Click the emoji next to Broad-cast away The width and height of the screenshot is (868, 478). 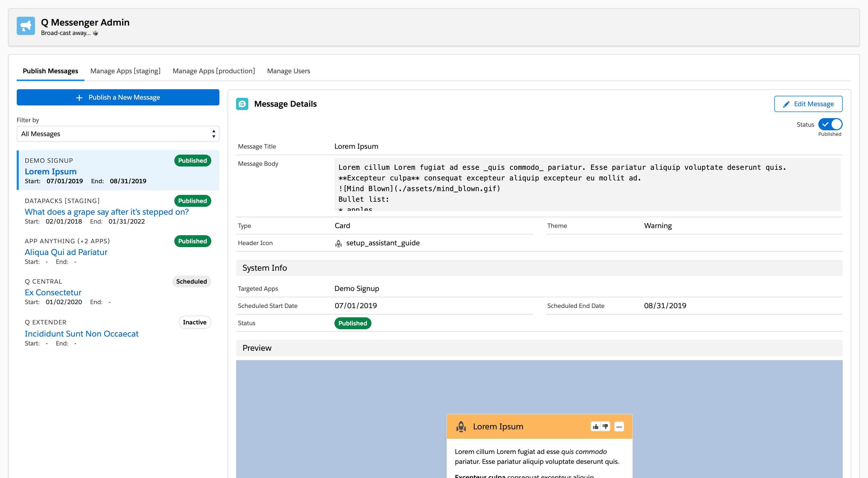coord(95,33)
